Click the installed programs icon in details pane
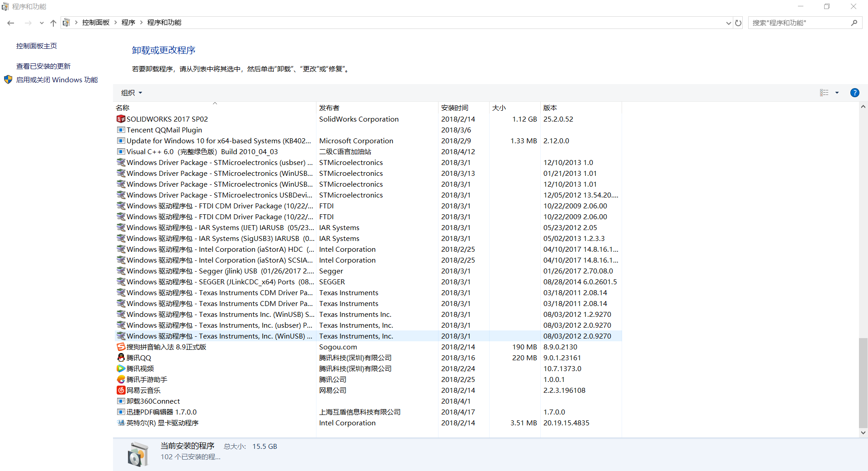 [x=137, y=454]
